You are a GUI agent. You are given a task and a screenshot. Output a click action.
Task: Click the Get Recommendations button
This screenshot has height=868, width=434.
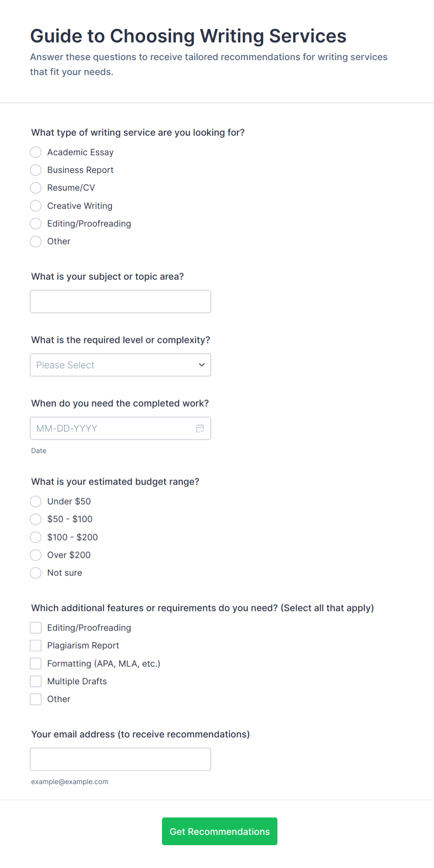click(x=219, y=831)
